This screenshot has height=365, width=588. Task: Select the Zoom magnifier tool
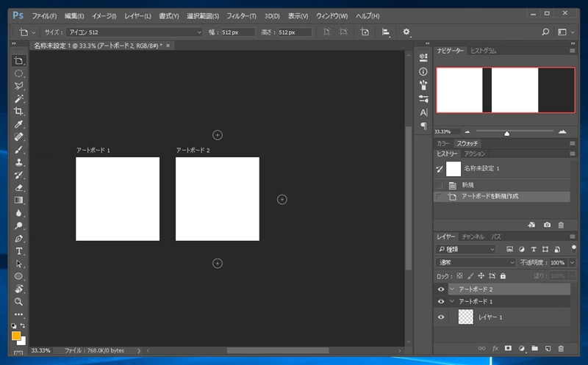(x=19, y=301)
